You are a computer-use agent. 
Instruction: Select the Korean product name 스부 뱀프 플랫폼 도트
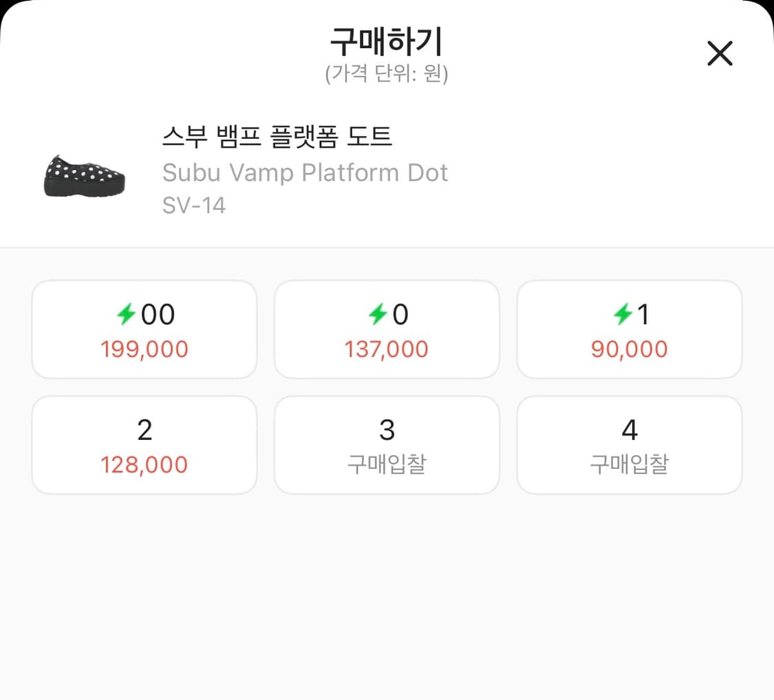click(x=278, y=137)
